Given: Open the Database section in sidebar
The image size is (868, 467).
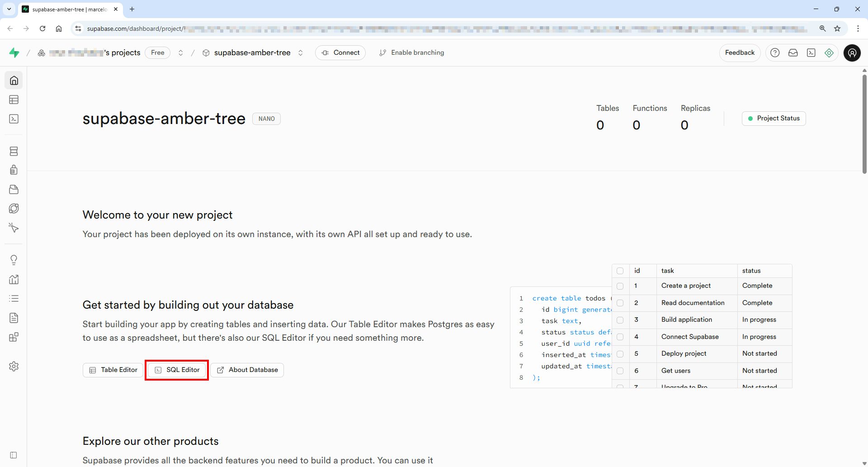Looking at the screenshot, I should [x=14, y=151].
